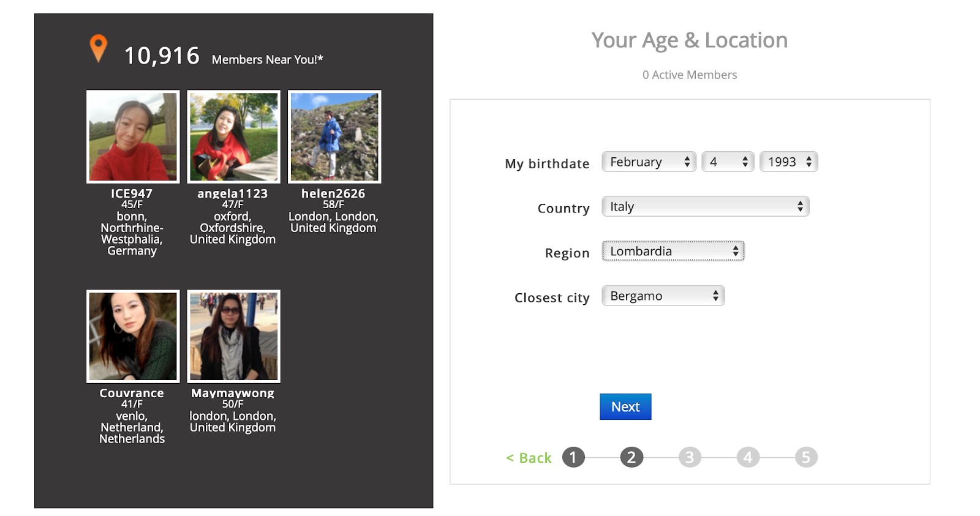The height and width of the screenshot is (516, 980).
Task: Open Maymaywong's profile photo
Action: coord(233,336)
